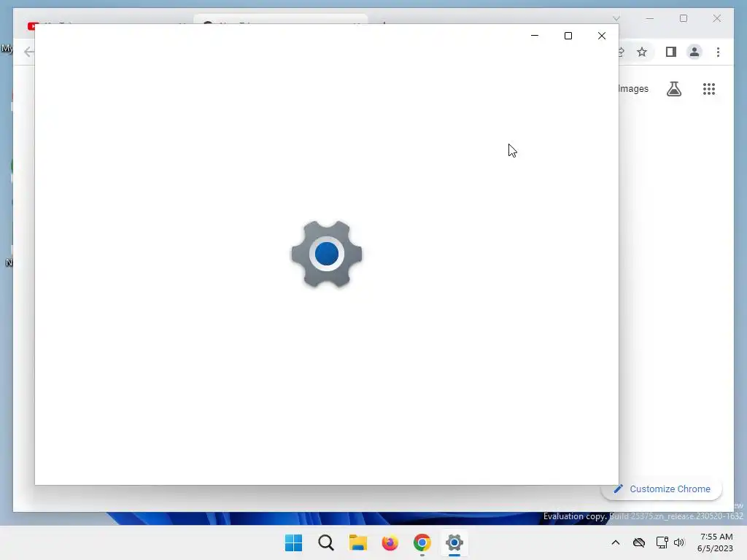Maximize the Chrome window

pyautogui.click(x=683, y=18)
